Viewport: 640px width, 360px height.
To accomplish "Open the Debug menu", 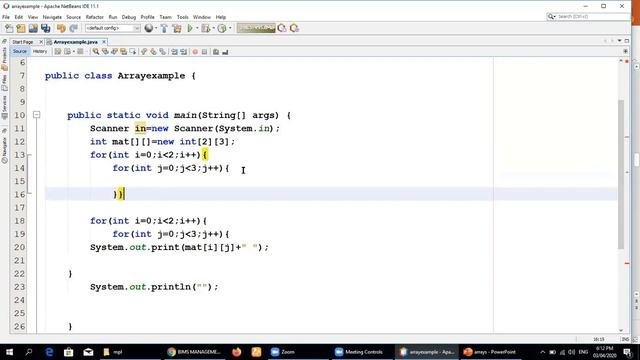I will (x=129, y=17).
